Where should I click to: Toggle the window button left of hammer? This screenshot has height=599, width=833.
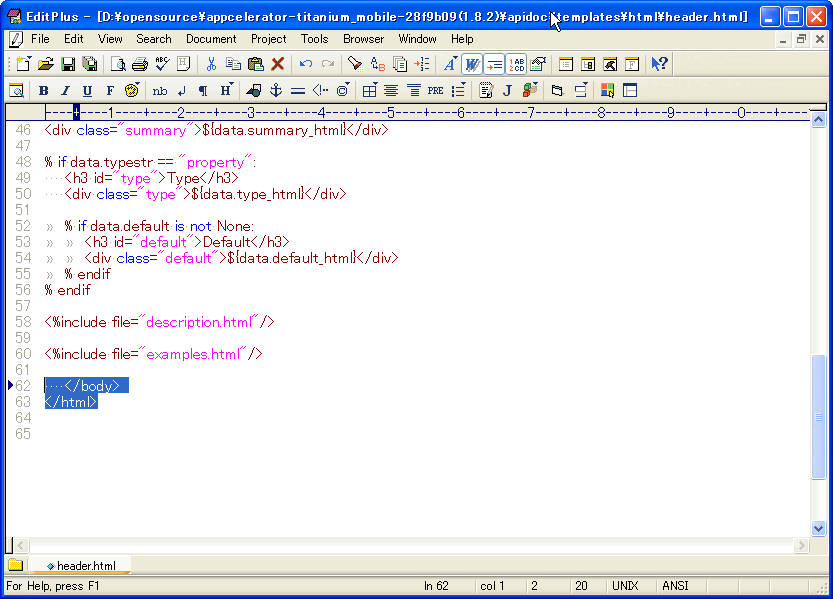coord(588,64)
